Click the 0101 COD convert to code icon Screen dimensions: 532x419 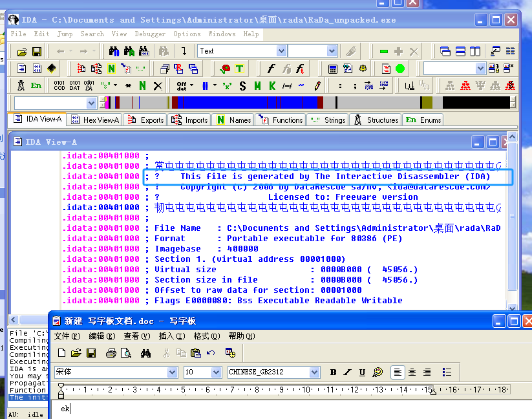tap(59, 85)
